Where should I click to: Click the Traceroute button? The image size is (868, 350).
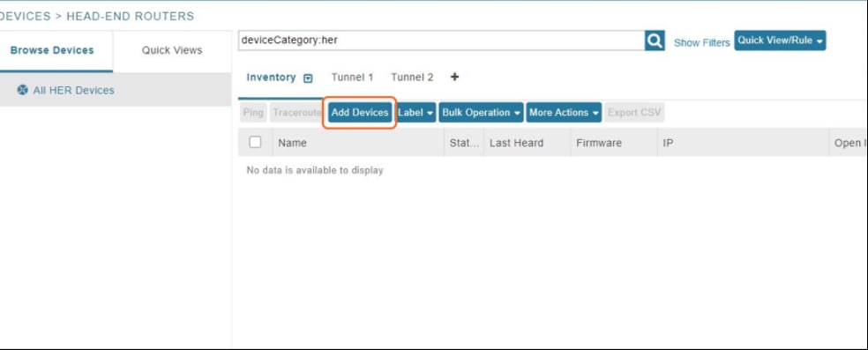coord(296,112)
